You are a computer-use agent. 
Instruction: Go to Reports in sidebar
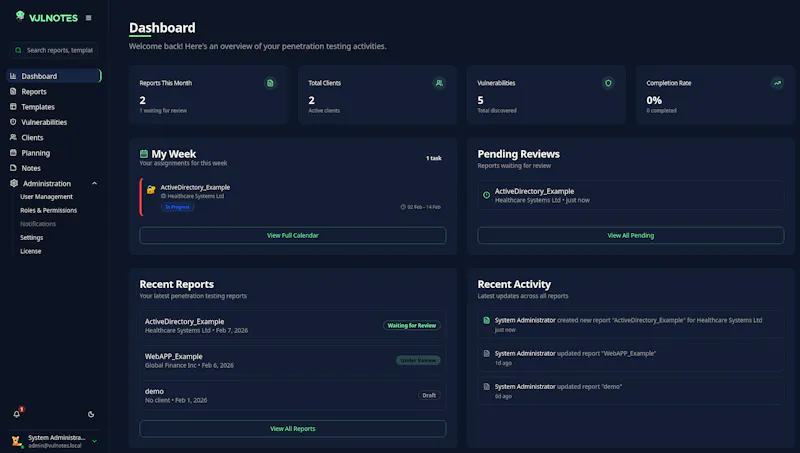coord(54,91)
